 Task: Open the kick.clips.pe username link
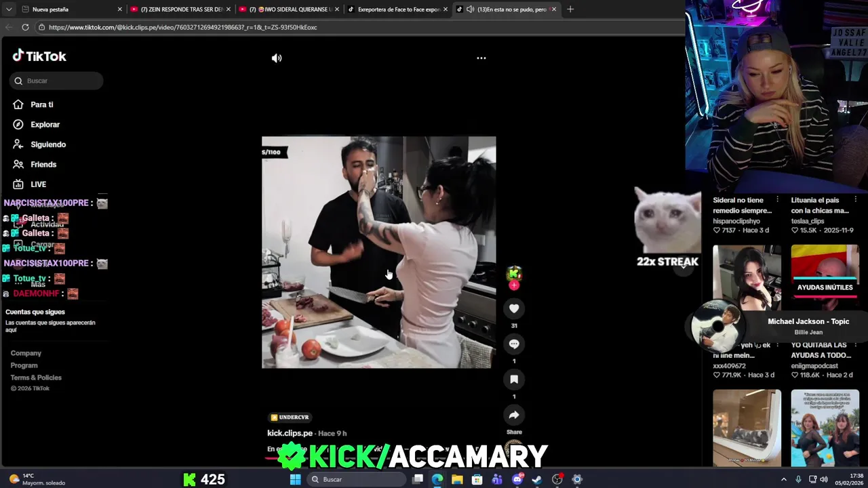tap(290, 433)
